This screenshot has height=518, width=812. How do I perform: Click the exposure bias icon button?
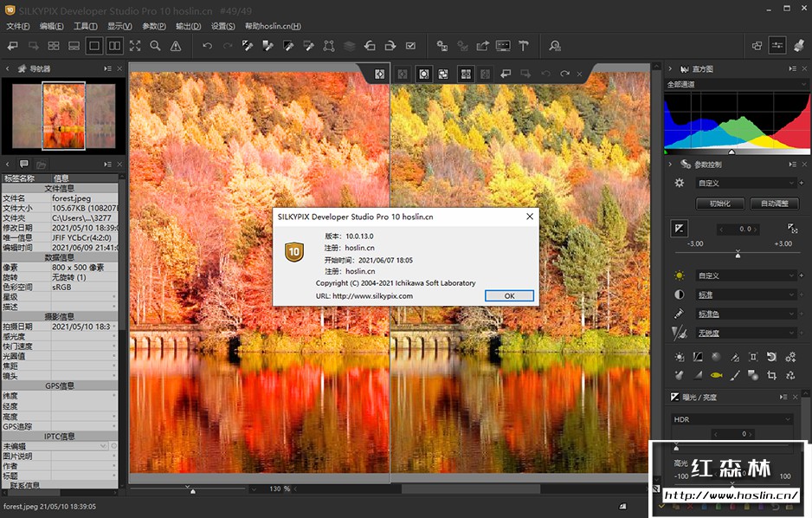680,229
